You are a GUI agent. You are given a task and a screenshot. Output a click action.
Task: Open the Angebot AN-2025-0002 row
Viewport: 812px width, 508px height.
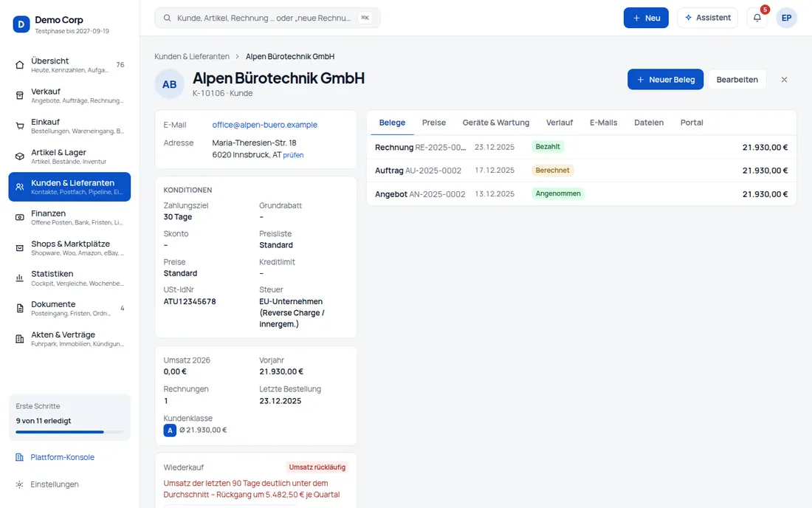581,193
